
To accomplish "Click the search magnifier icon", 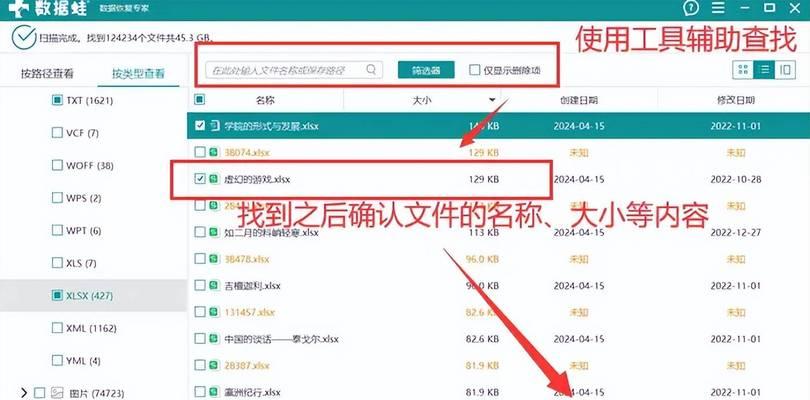I will (371, 69).
